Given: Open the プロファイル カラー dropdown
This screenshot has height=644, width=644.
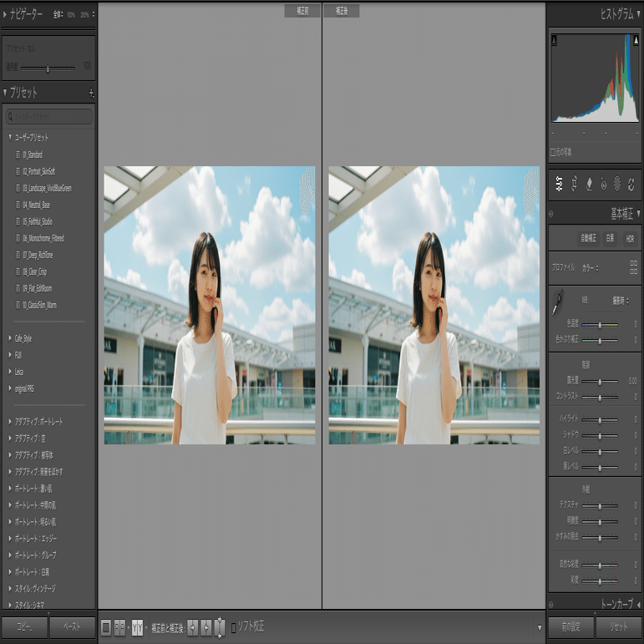Looking at the screenshot, I should (591, 268).
